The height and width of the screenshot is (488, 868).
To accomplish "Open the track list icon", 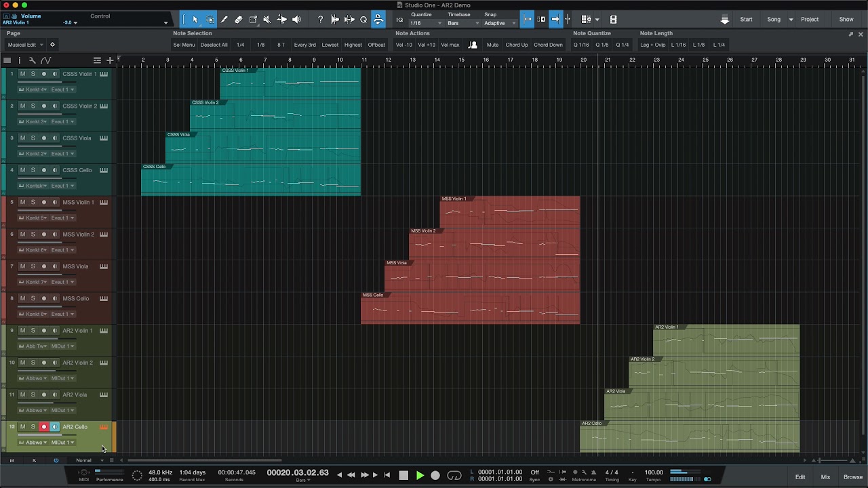I will coord(97,60).
